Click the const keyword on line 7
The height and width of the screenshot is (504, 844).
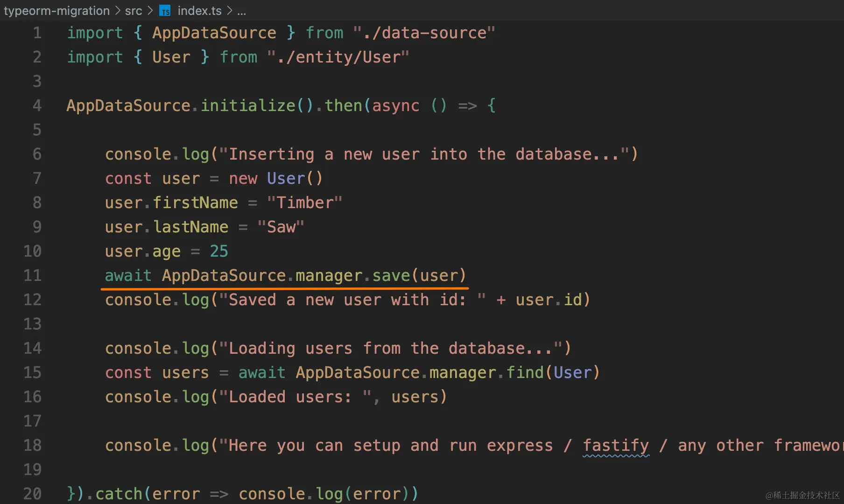point(128,178)
